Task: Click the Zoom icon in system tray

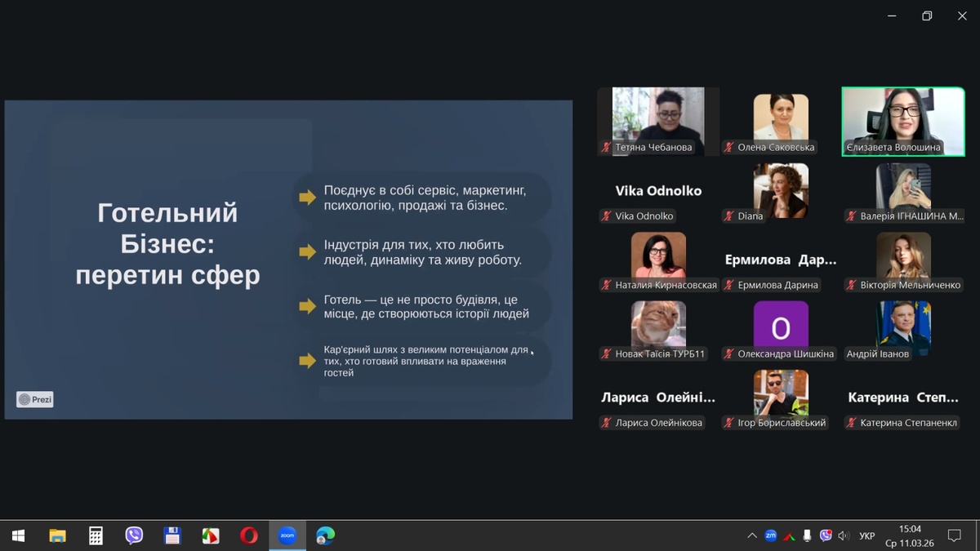Action: [770, 535]
